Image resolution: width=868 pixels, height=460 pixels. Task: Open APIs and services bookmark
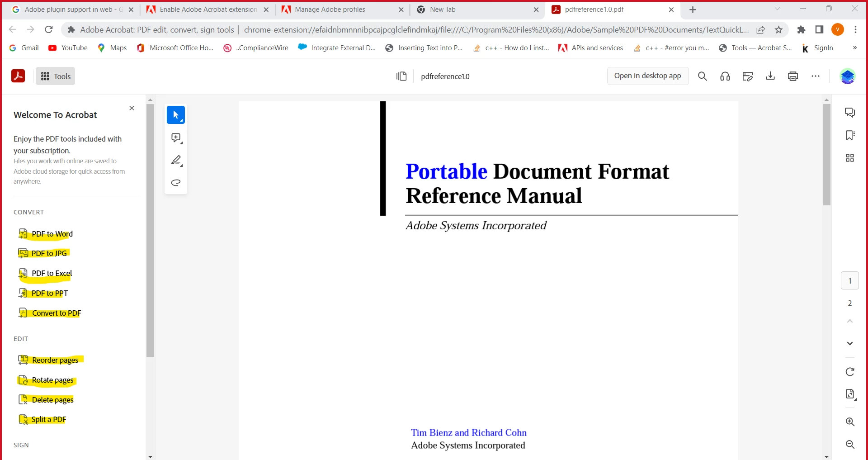click(x=590, y=48)
